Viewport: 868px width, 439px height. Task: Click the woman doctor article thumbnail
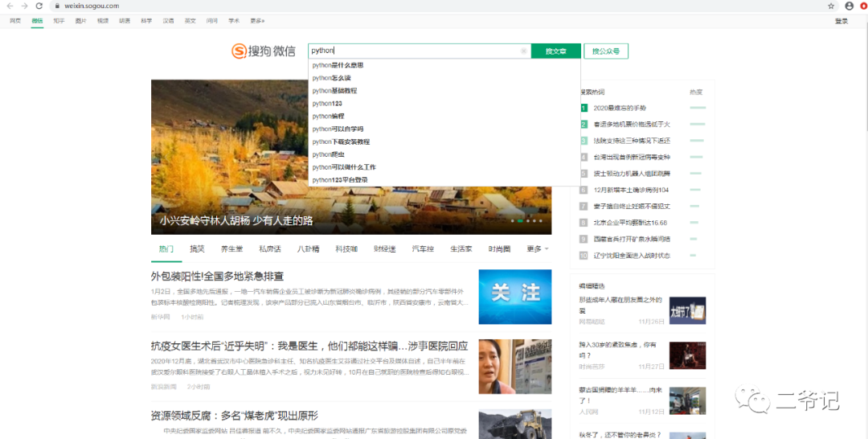point(515,367)
